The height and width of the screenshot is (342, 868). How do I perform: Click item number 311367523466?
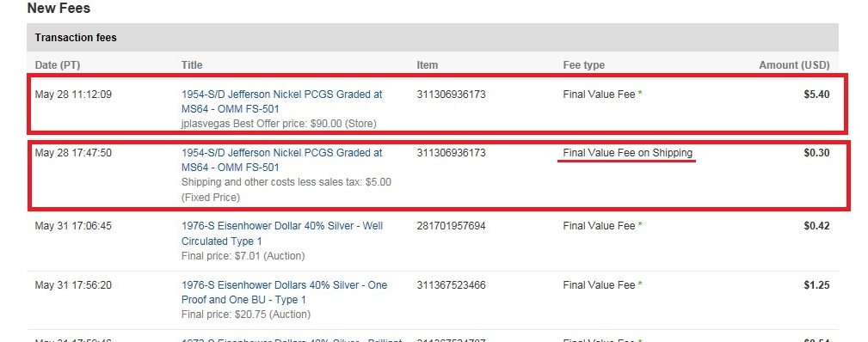pos(451,285)
